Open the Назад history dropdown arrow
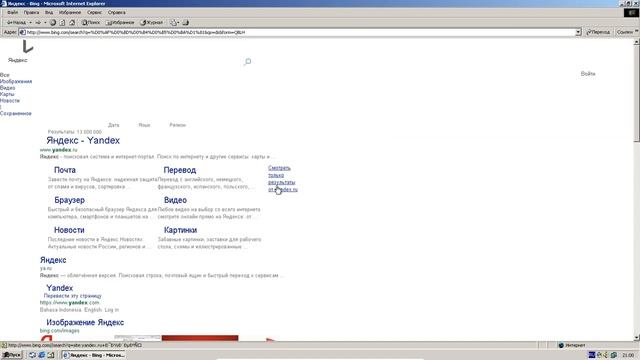640x360 pixels. (31, 22)
